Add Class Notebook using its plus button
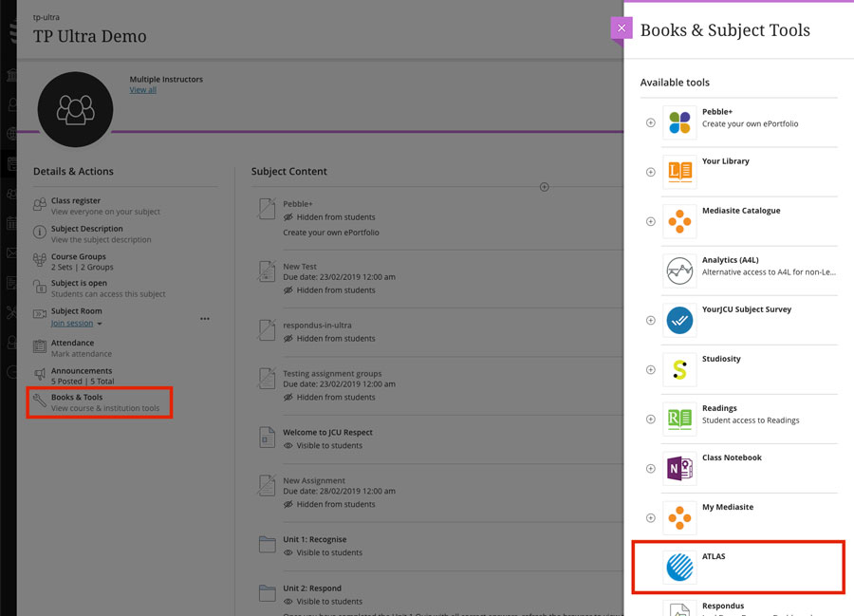 [650, 468]
